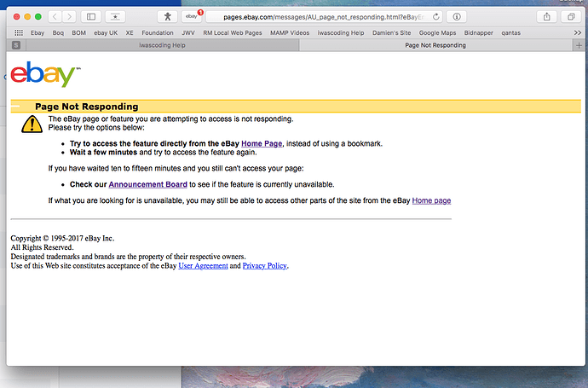Open the Ebay bookmark

(x=37, y=32)
